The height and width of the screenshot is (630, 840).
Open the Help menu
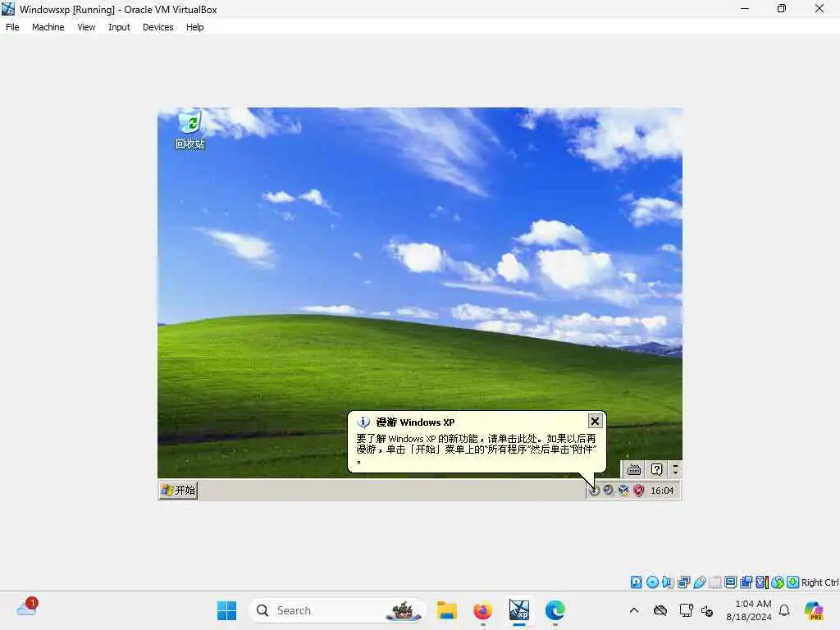point(195,27)
